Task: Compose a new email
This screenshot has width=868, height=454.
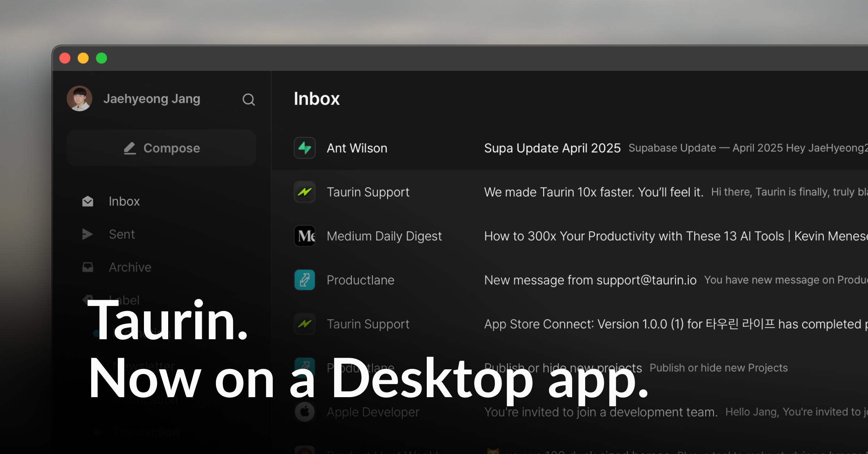Action: [161, 148]
